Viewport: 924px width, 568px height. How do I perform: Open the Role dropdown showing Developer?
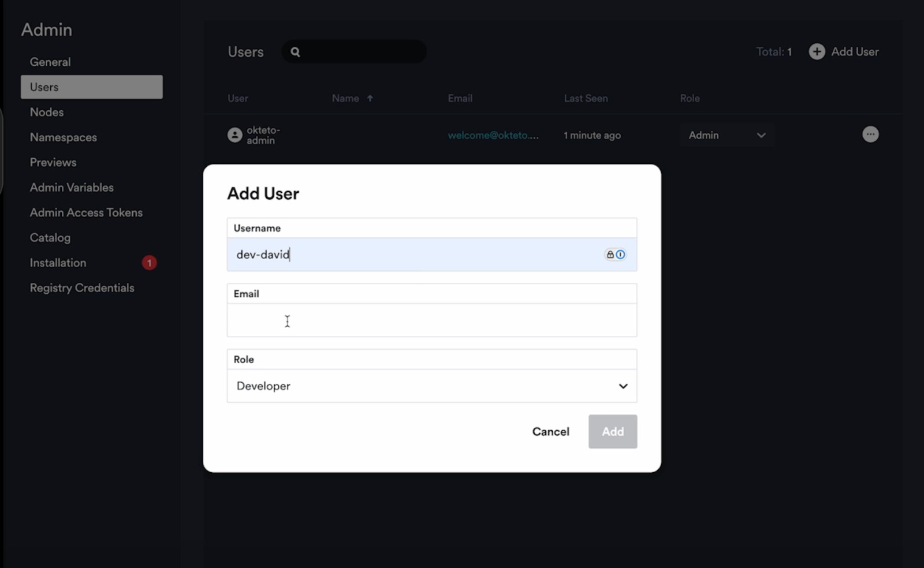[x=431, y=386]
